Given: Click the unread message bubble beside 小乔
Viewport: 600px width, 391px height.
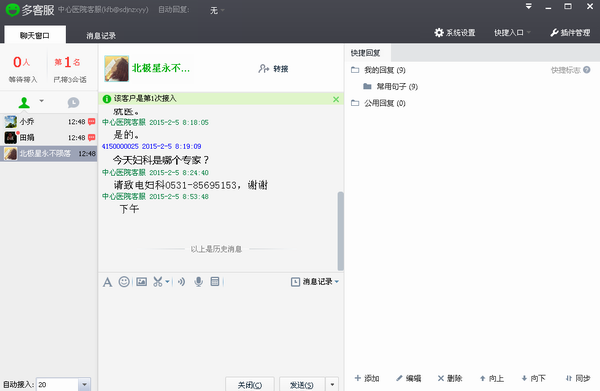Looking at the screenshot, I should pos(92,122).
